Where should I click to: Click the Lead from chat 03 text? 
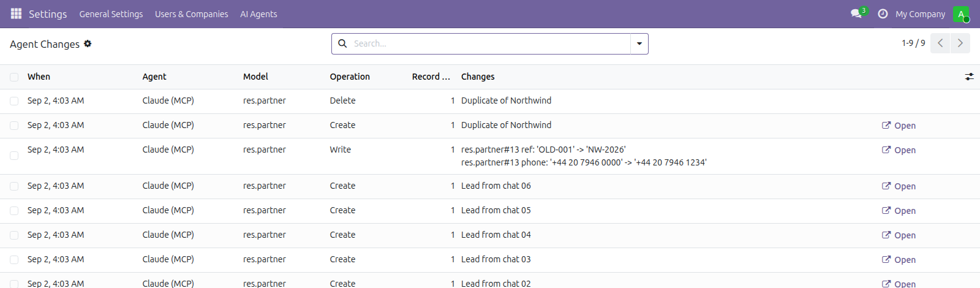pyautogui.click(x=496, y=259)
